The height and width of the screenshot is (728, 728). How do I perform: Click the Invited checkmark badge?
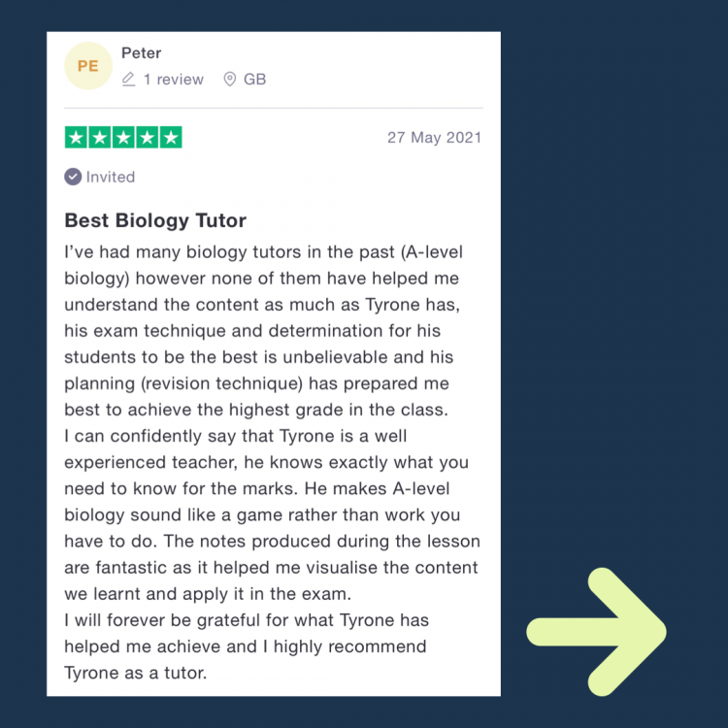[73, 177]
